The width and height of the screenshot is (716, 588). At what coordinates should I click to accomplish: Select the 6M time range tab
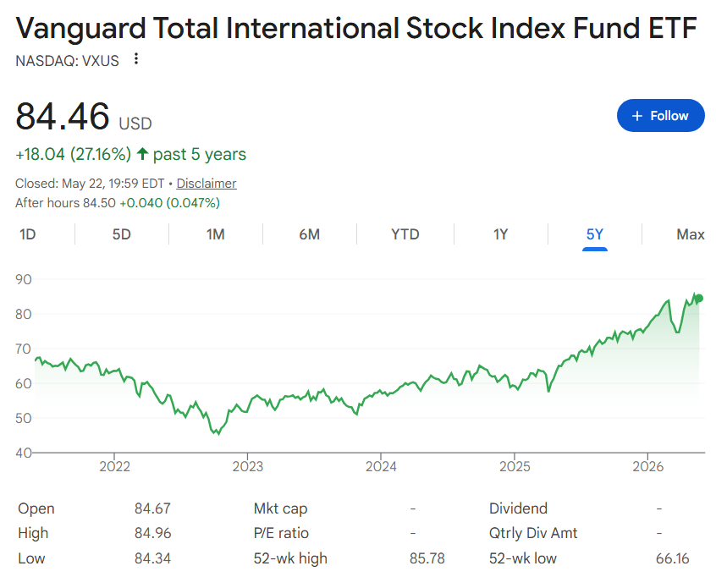tap(310, 234)
